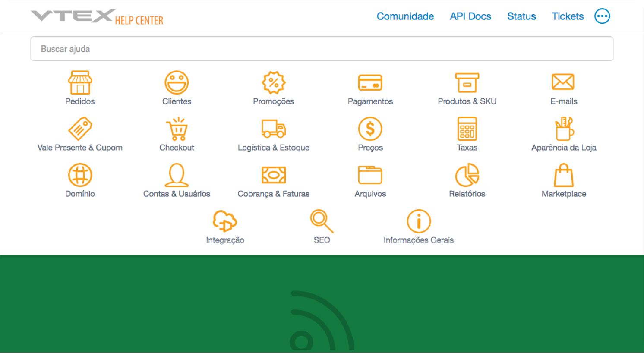The width and height of the screenshot is (644, 353).
Task: Click the Buscar ajuda search field
Action: click(322, 48)
